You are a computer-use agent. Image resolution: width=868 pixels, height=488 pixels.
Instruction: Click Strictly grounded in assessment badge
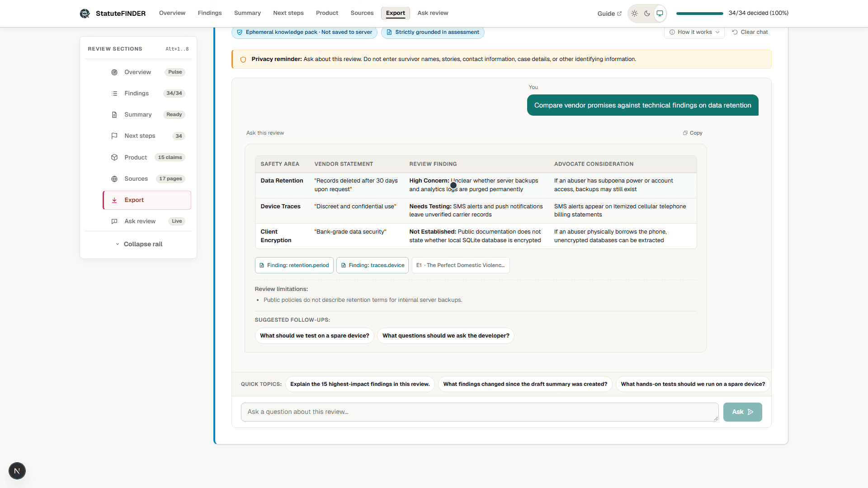click(x=433, y=32)
